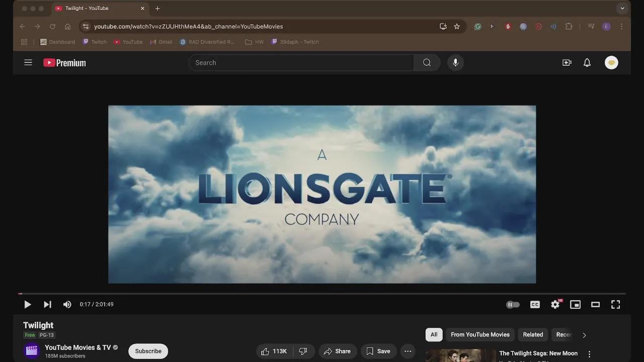The height and width of the screenshot is (362, 644).
Task: Click the Lionsgate video frame
Action: tap(322, 194)
